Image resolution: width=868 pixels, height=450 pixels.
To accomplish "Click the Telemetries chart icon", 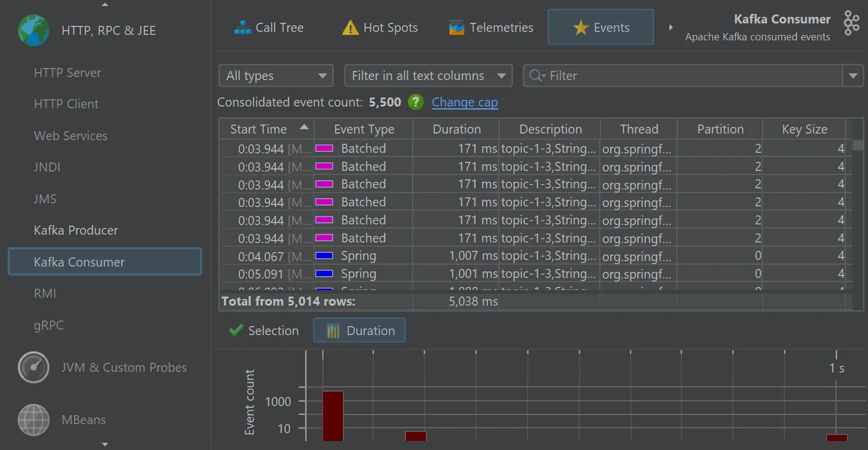I will pyautogui.click(x=457, y=28).
